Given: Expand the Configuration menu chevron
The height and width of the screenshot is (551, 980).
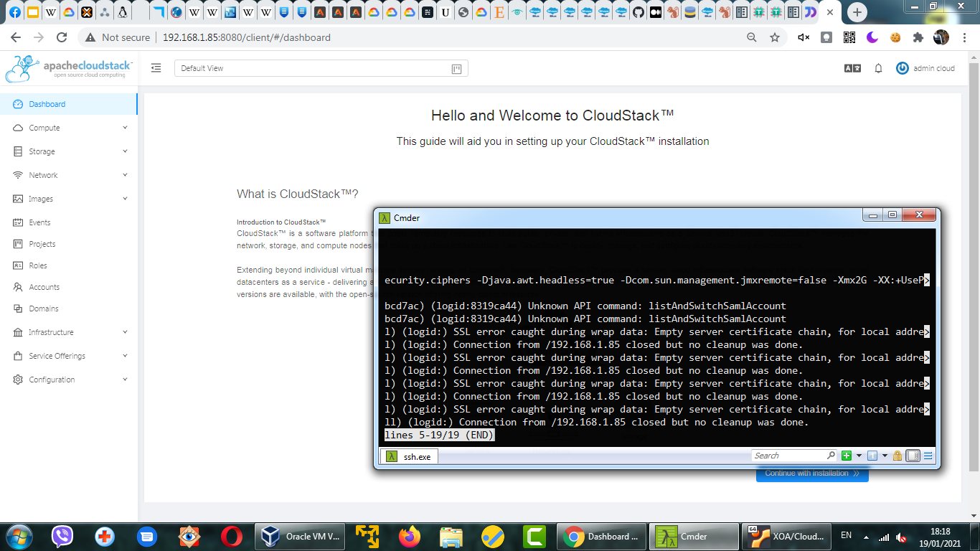Looking at the screenshot, I should (125, 380).
